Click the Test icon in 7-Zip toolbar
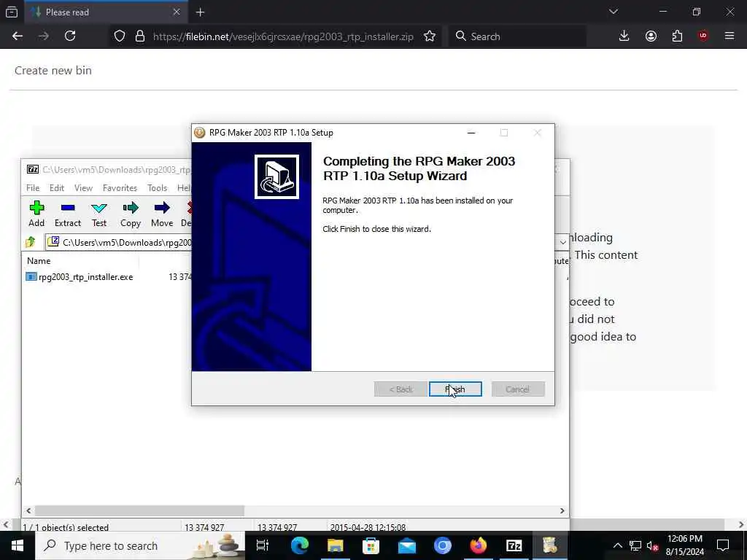The height and width of the screenshot is (560, 747). point(99,214)
